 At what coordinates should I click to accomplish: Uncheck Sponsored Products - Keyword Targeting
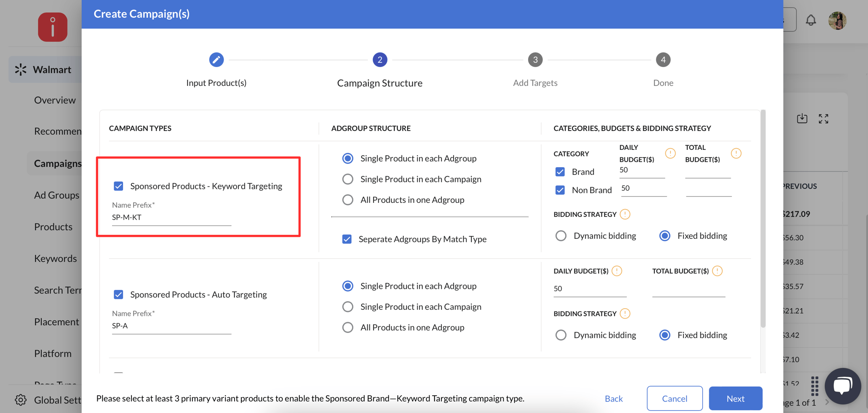[118, 186]
